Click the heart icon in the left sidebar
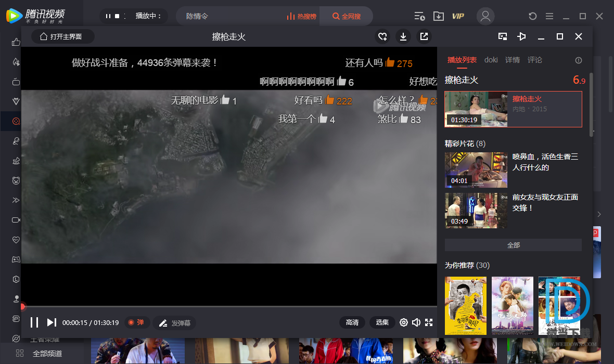Viewport: 614px width, 364px height. click(16, 240)
